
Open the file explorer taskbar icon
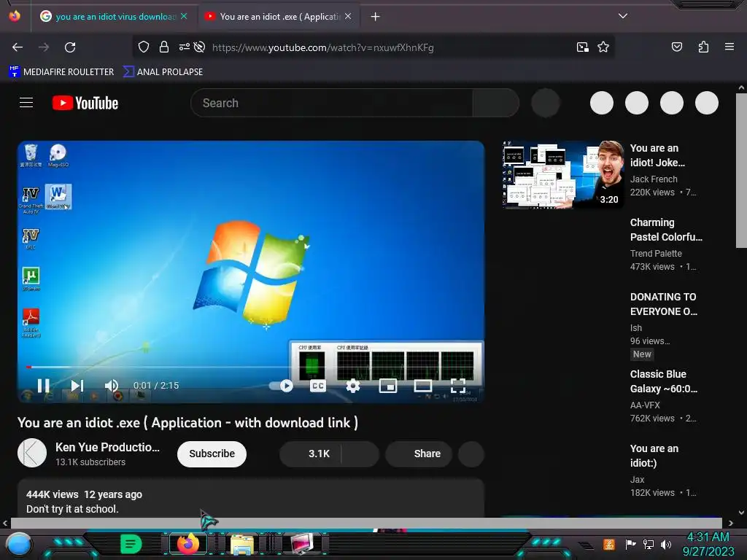coord(242,544)
